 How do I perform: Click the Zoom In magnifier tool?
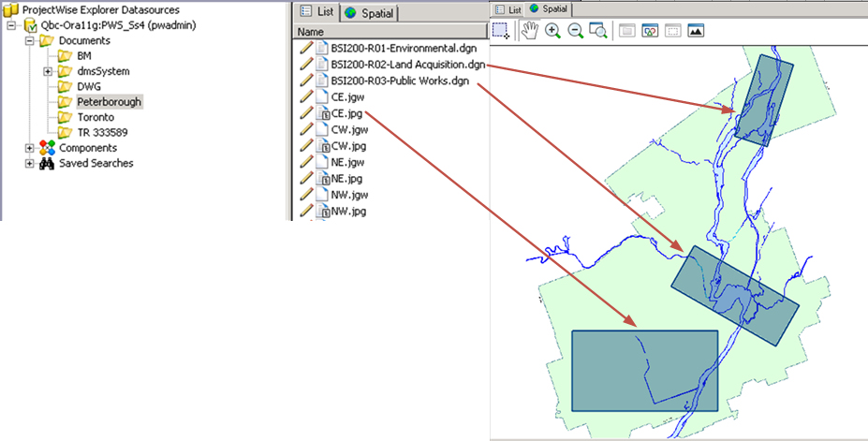coord(553,31)
